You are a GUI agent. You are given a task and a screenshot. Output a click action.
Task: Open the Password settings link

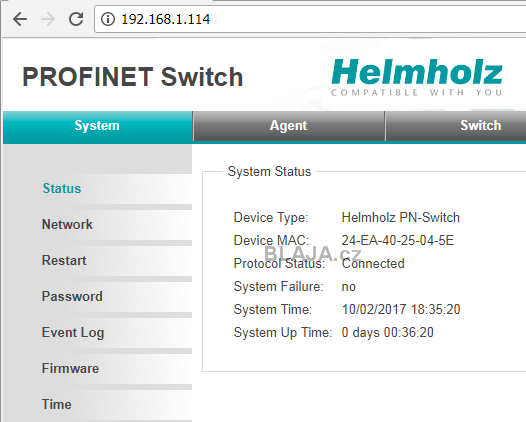click(72, 297)
